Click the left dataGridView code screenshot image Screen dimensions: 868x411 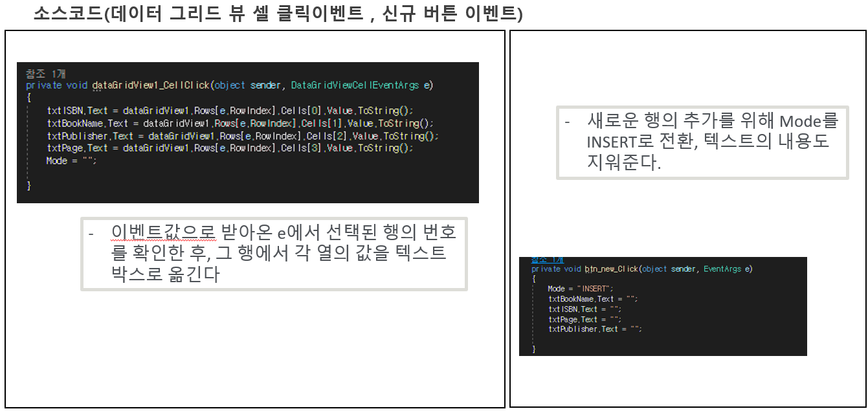click(248, 133)
